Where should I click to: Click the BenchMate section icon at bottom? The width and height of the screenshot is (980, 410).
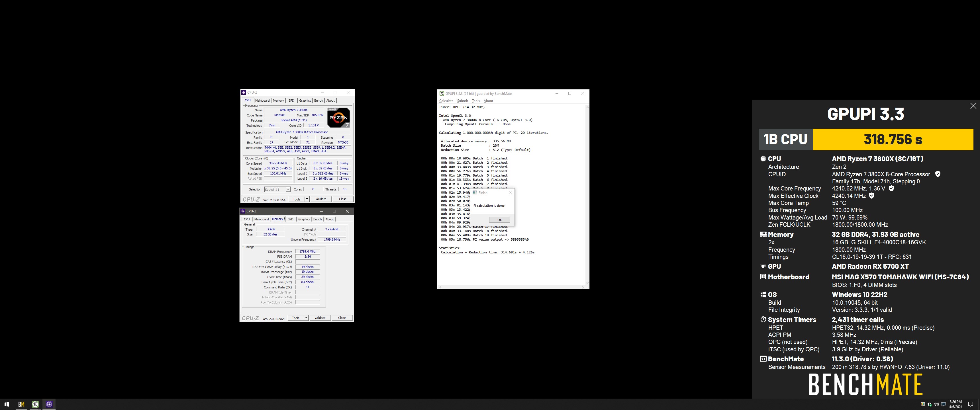tap(763, 359)
